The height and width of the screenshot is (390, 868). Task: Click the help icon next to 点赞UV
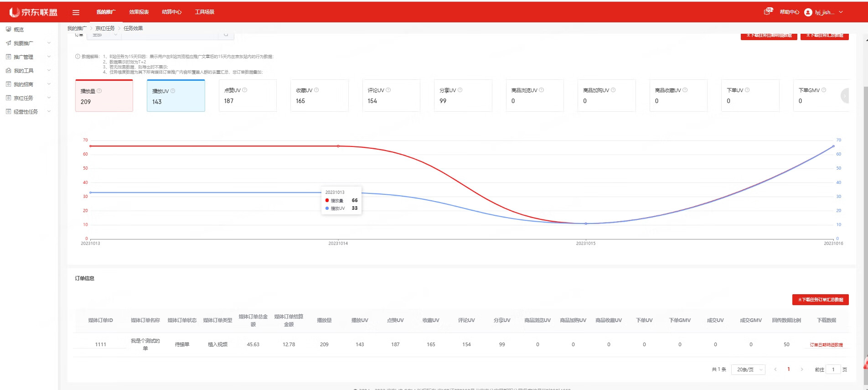[245, 90]
